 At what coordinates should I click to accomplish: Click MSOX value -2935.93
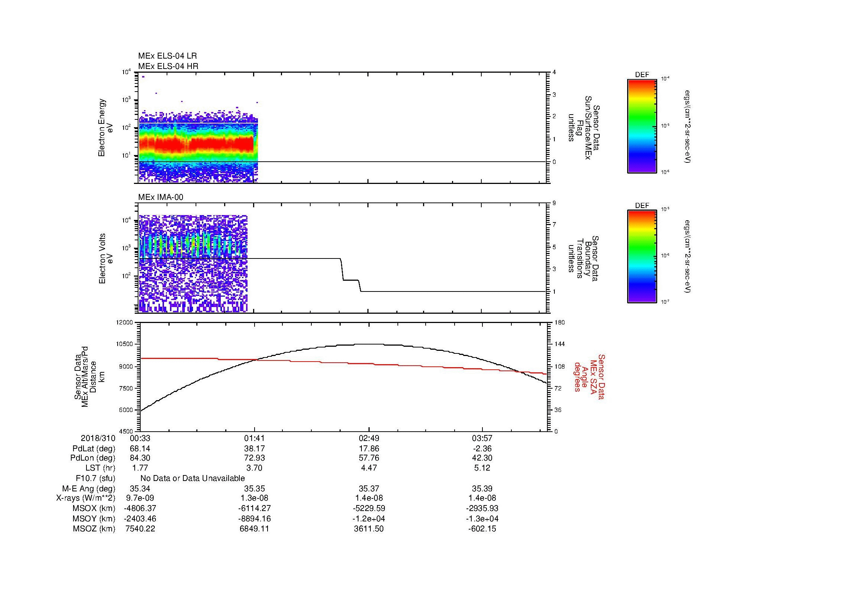tap(483, 508)
